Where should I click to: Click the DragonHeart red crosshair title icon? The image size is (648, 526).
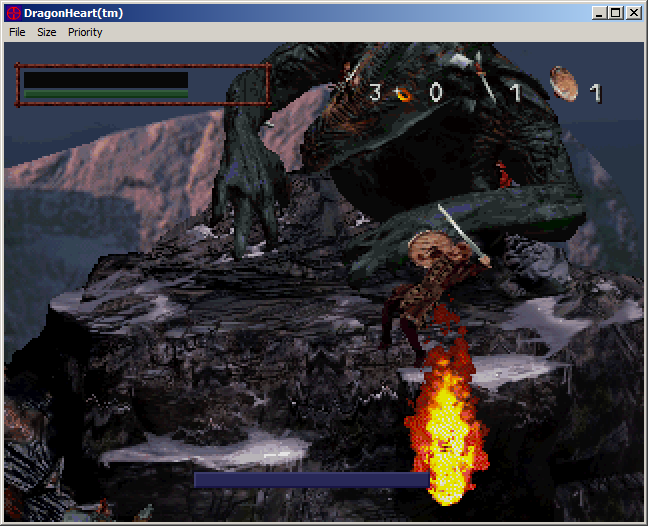coord(14,13)
